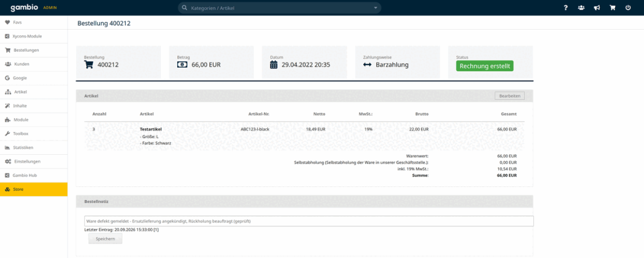Open the Module sidebar entry
The image size is (644, 258).
tap(33, 120)
